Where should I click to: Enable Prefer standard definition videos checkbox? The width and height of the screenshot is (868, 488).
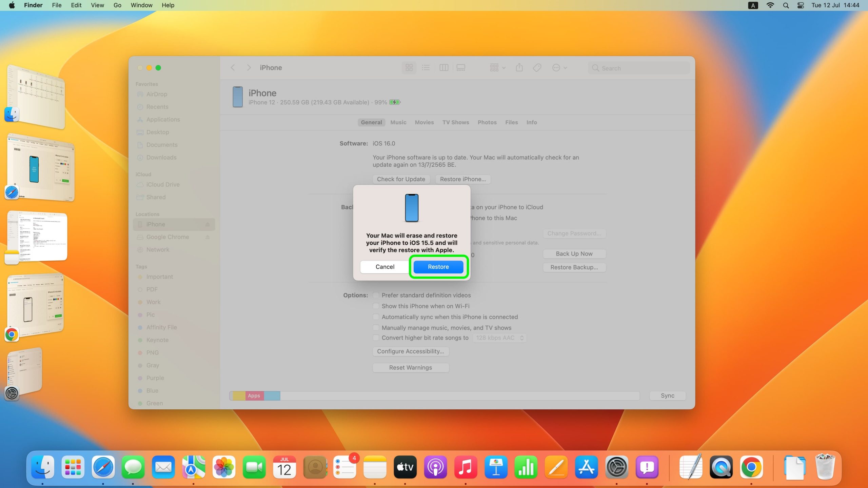coord(376,295)
